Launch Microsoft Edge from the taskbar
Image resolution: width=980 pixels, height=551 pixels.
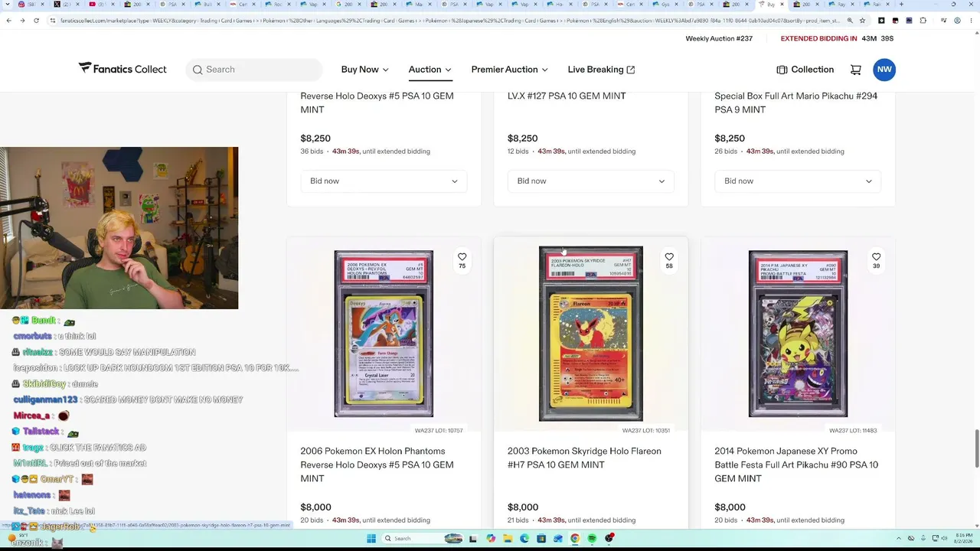[524, 539]
